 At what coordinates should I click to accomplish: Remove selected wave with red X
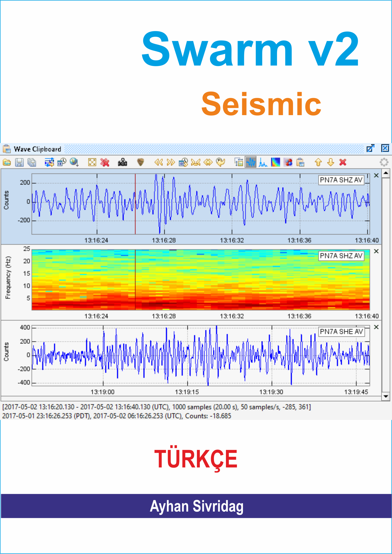(x=343, y=162)
